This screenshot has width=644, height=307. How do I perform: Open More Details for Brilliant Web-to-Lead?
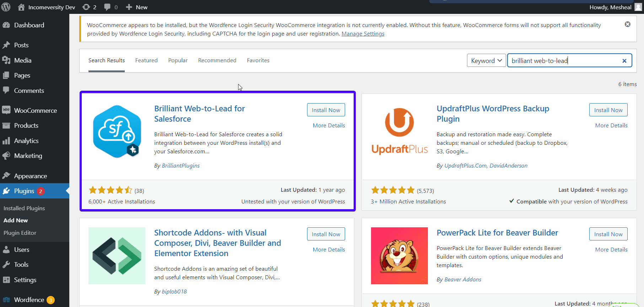coord(329,125)
